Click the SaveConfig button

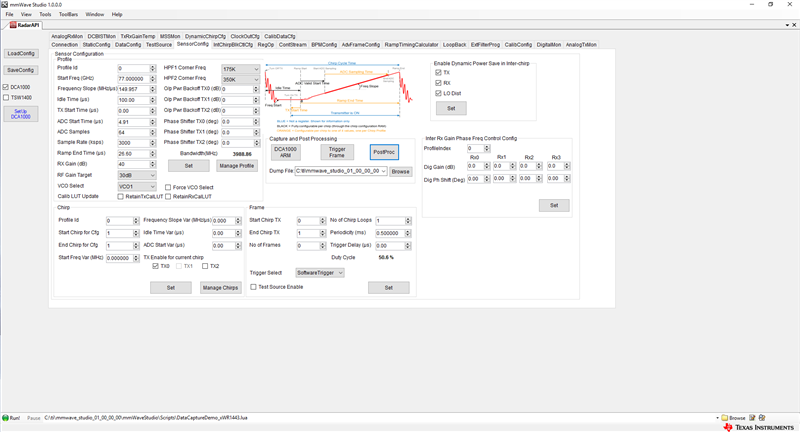(21, 70)
